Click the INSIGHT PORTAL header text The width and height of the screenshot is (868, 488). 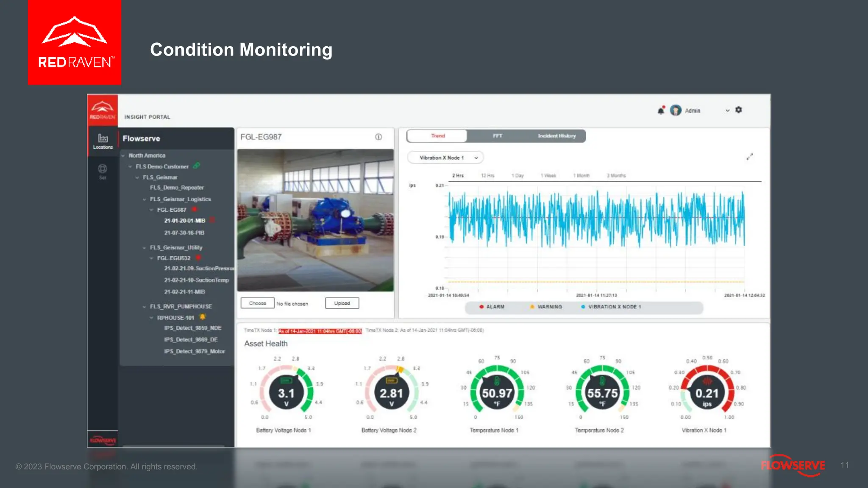[x=147, y=117]
